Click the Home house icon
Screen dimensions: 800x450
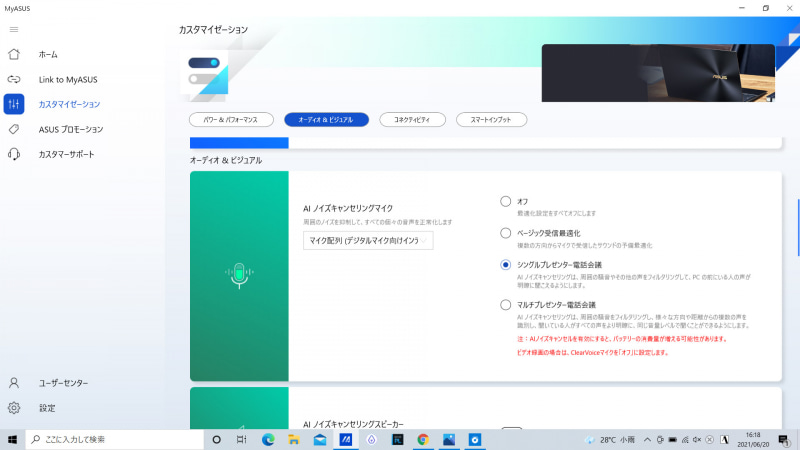14,54
